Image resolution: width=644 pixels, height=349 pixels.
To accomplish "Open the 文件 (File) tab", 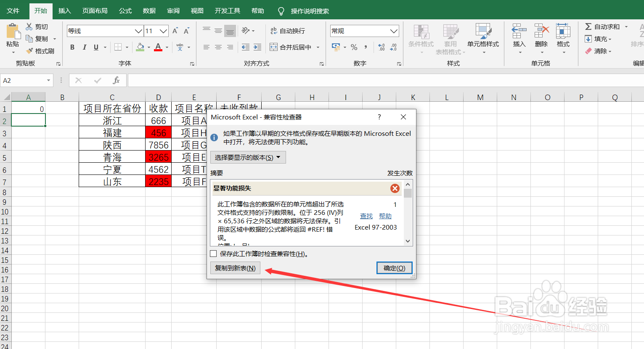I will click(x=13, y=11).
